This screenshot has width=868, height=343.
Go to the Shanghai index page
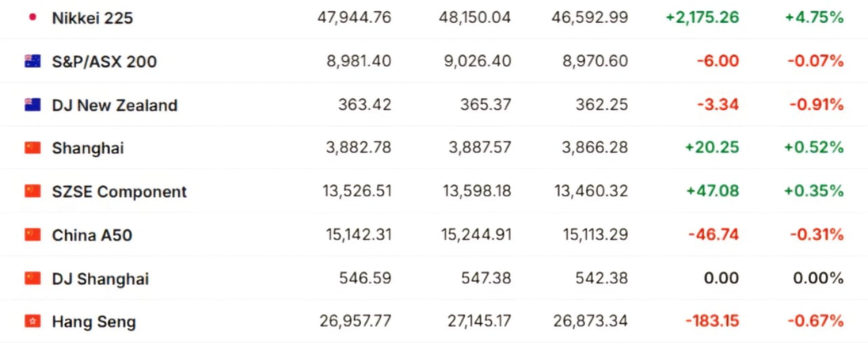(88, 148)
